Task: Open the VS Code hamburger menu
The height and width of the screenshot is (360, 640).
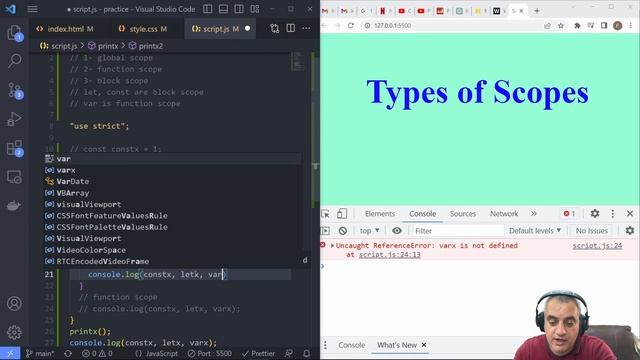Action: coord(33,9)
